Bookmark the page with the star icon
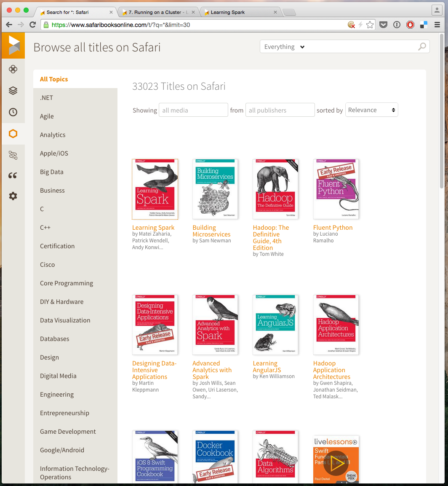The width and height of the screenshot is (448, 486). (370, 25)
